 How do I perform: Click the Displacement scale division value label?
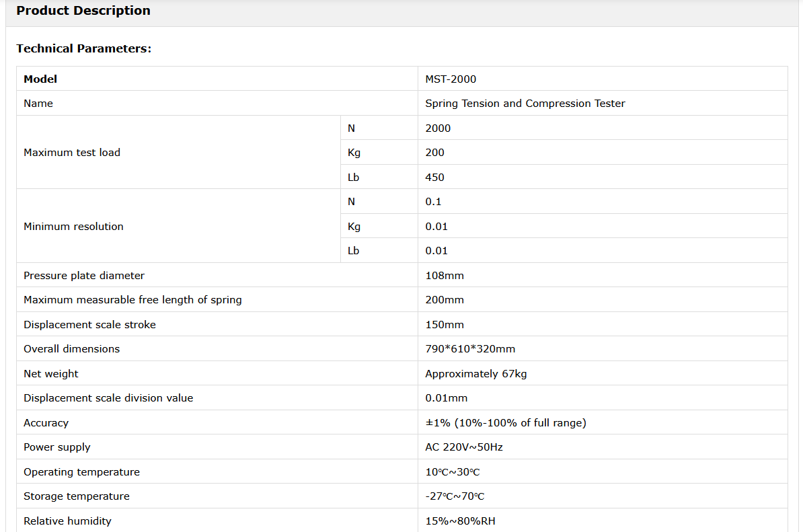tap(108, 398)
